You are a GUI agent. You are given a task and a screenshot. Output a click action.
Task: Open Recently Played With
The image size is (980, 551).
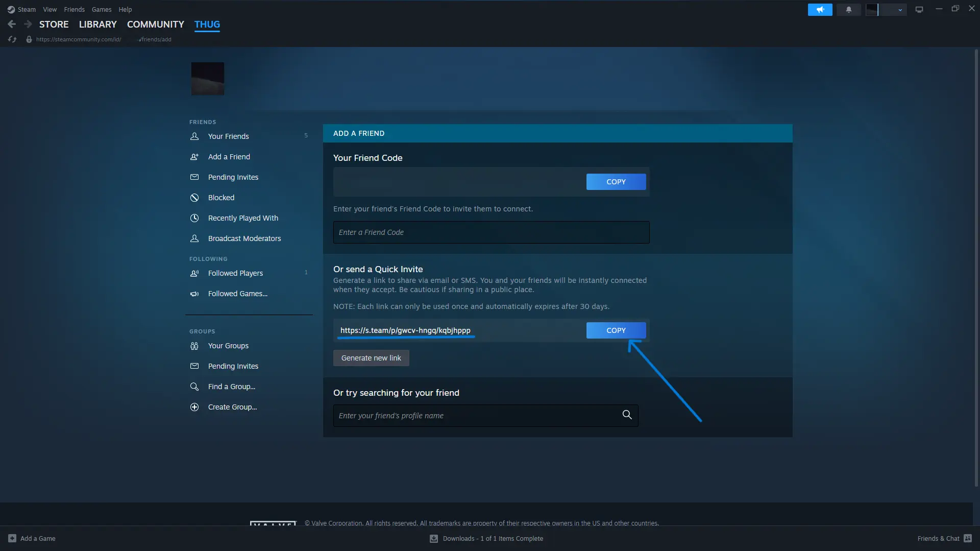(x=243, y=218)
